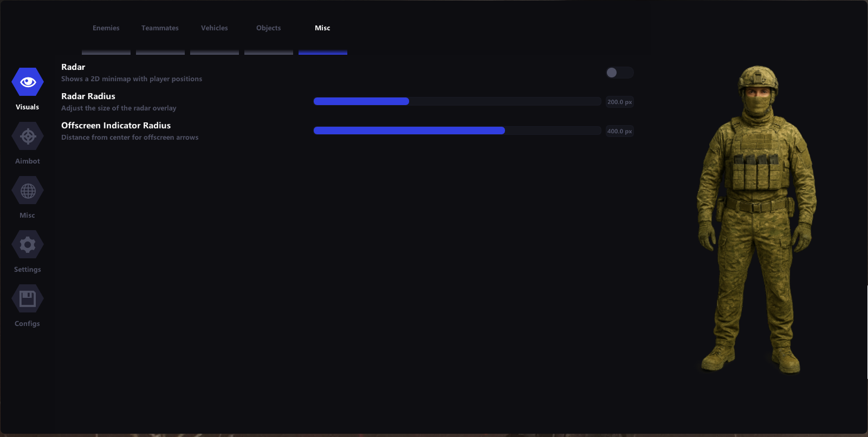Click the Offscreen Indicator Radius label
The height and width of the screenshot is (437, 868).
pos(116,126)
